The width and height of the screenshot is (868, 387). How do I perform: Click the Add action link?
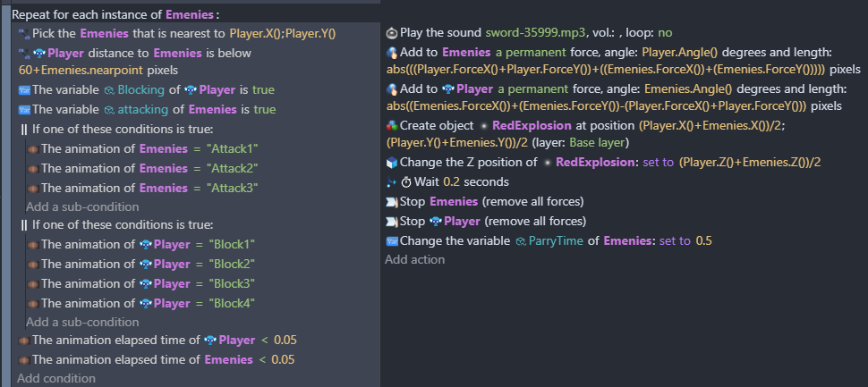point(414,260)
